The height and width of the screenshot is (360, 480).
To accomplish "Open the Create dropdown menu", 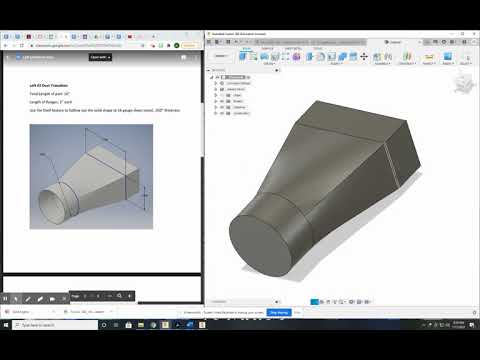I will [269, 63].
